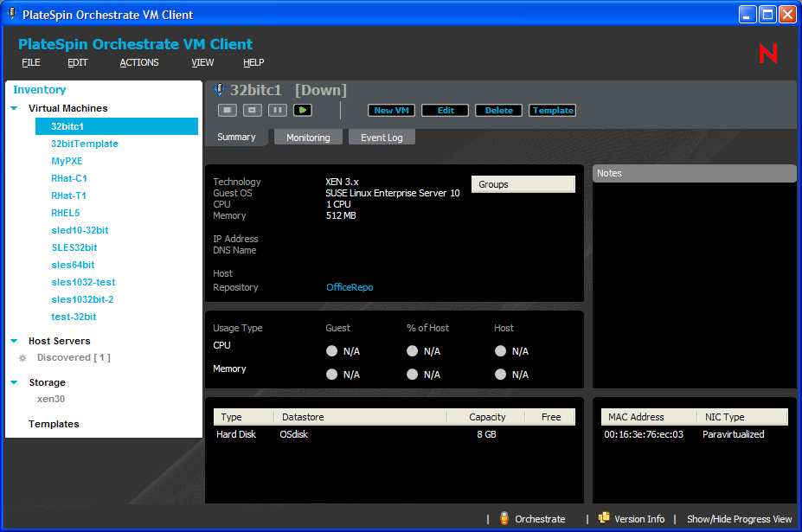Select the 32bitTemplate virtual machine

(x=85, y=144)
